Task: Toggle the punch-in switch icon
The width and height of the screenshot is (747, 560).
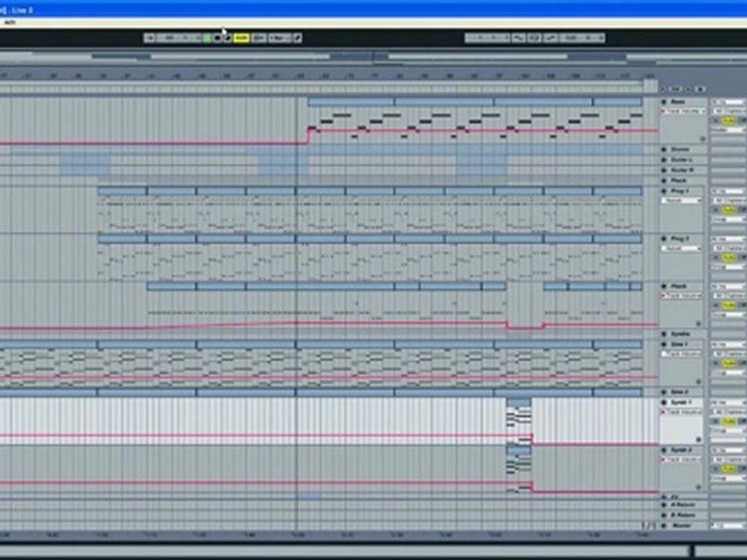Action: (518, 37)
